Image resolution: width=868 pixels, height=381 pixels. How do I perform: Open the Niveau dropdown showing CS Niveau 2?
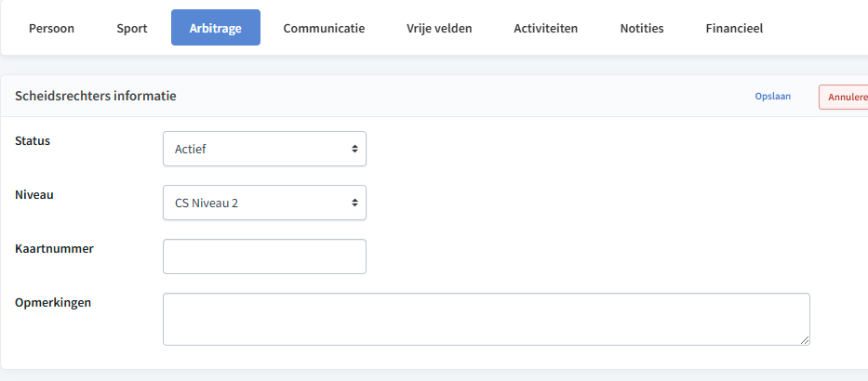tap(264, 203)
